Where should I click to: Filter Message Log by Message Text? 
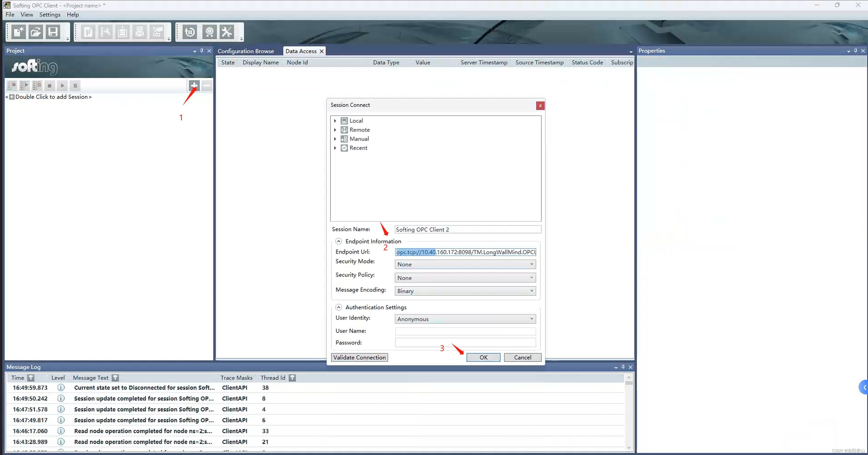coord(115,378)
